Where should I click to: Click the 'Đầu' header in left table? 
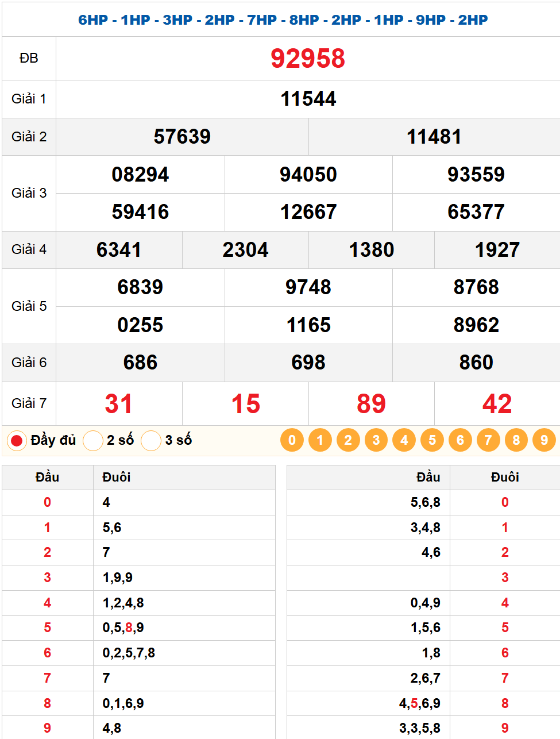[47, 478]
